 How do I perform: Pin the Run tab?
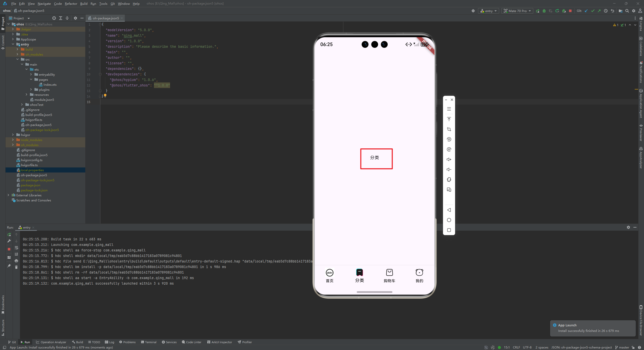tap(9, 266)
